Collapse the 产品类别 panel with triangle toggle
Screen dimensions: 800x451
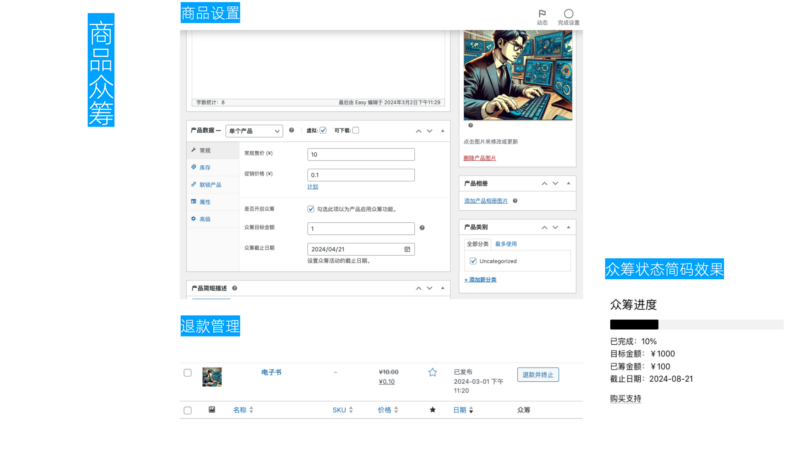(x=568, y=228)
